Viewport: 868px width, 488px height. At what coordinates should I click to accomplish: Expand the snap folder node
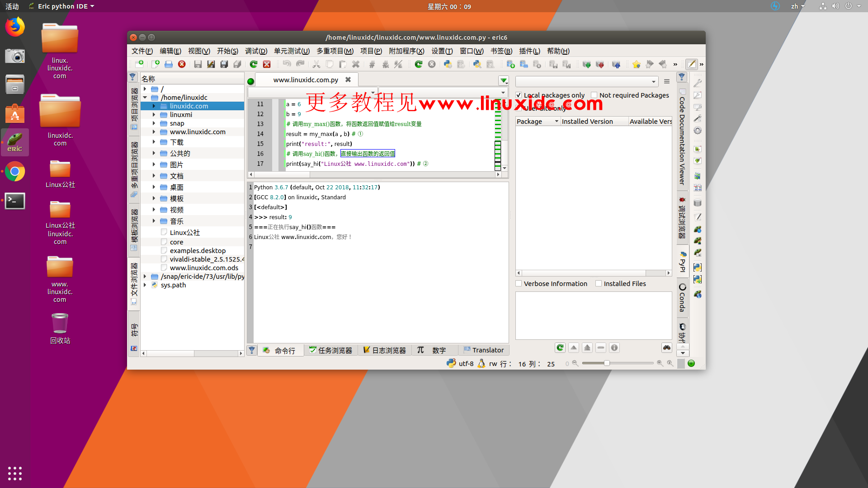(154, 123)
